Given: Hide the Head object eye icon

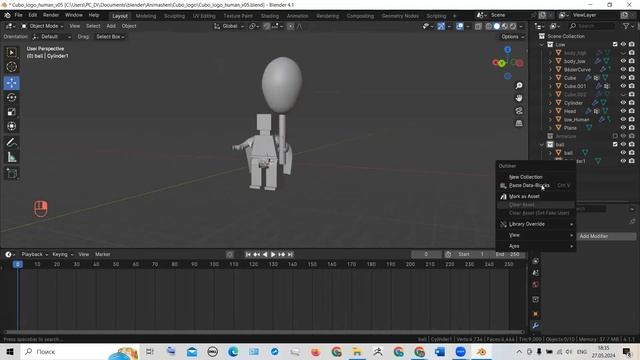Looking at the screenshot, I should (x=623, y=111).
